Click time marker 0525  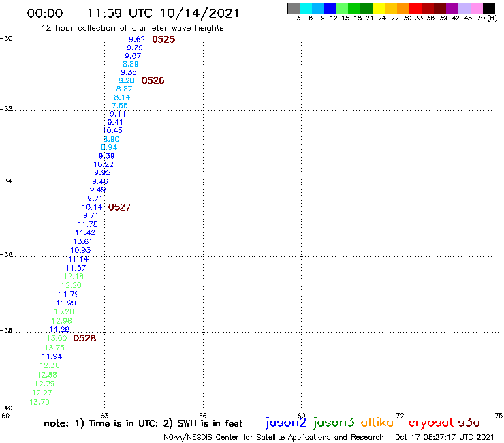coord(163,40)
